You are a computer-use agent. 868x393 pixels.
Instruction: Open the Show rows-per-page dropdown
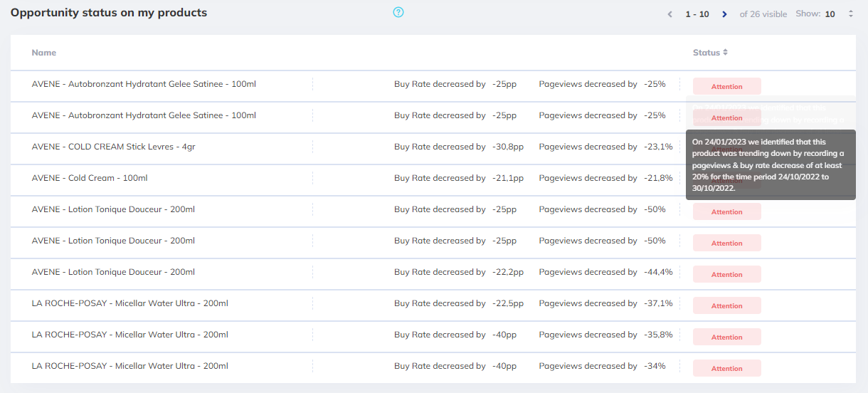850,14
